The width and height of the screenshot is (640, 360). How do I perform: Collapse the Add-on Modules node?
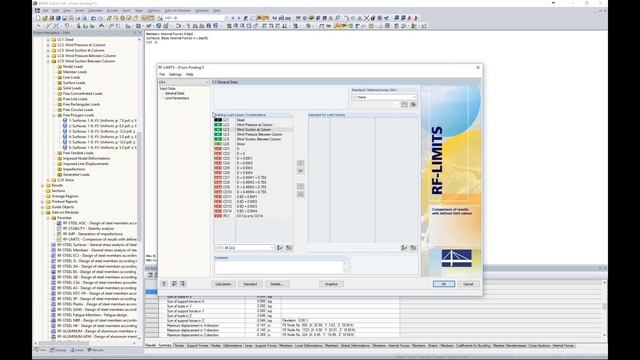pyautogui.click(x=43, y=212)
